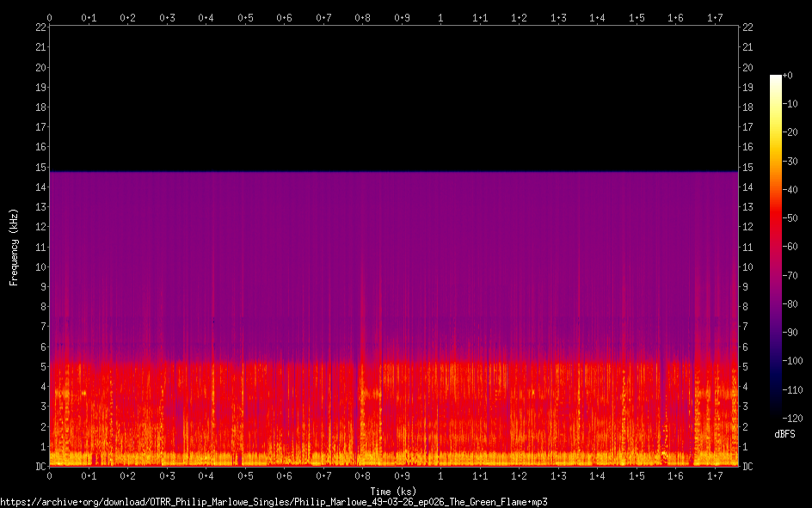The width and height of the screenshot is (812, 508).
Task: Select the DC label on the right axis
Action: pos(747,467)
